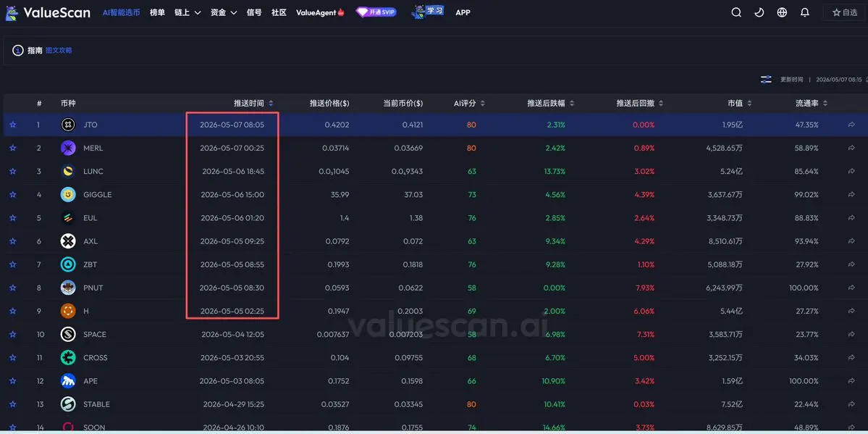Screen dimensions: 868x434
Task: Toggle dark mode moon icon
Action: tap(759, 12)
